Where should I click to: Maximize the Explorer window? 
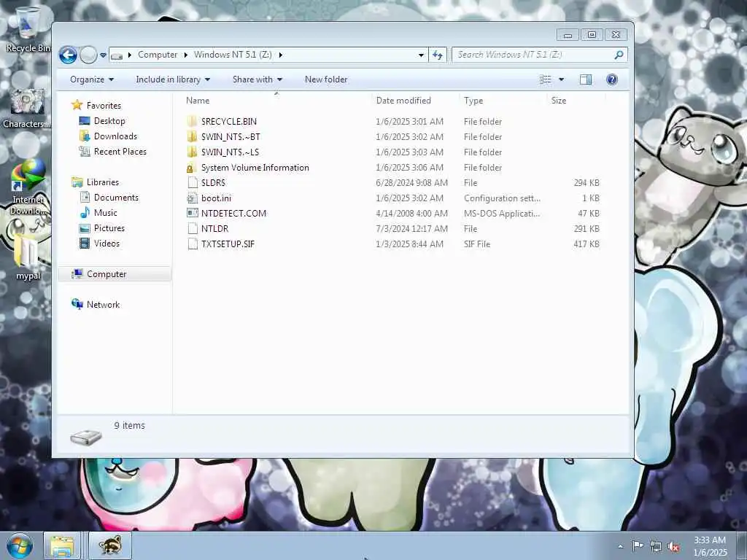592,35
